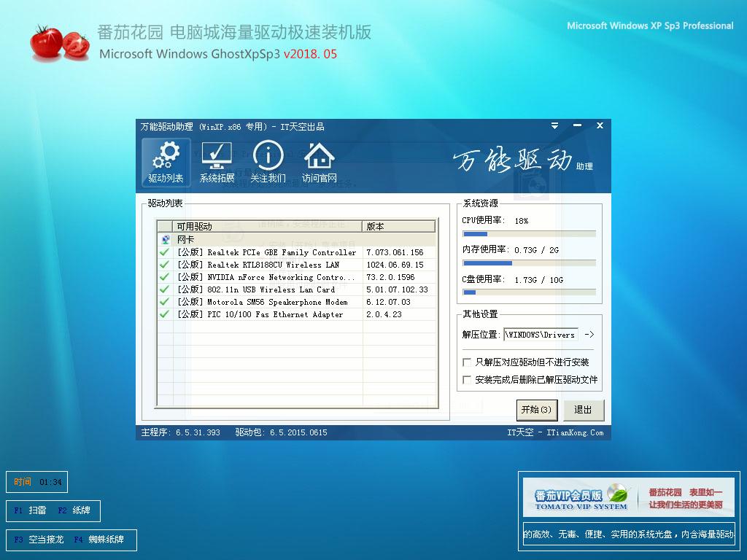747x560 pixels.
Task: Click the tomato logo icon
Action: 60,43
